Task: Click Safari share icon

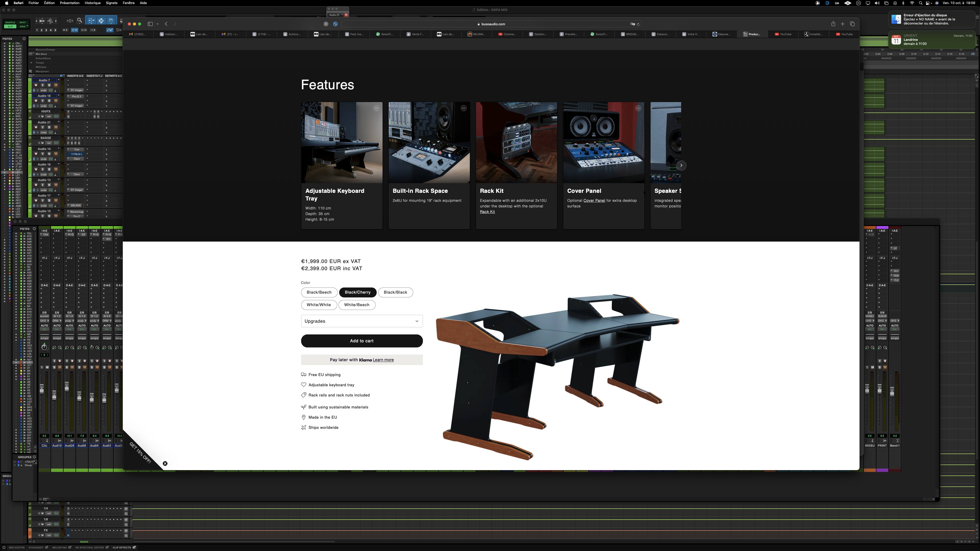Action: coord(833,24)
